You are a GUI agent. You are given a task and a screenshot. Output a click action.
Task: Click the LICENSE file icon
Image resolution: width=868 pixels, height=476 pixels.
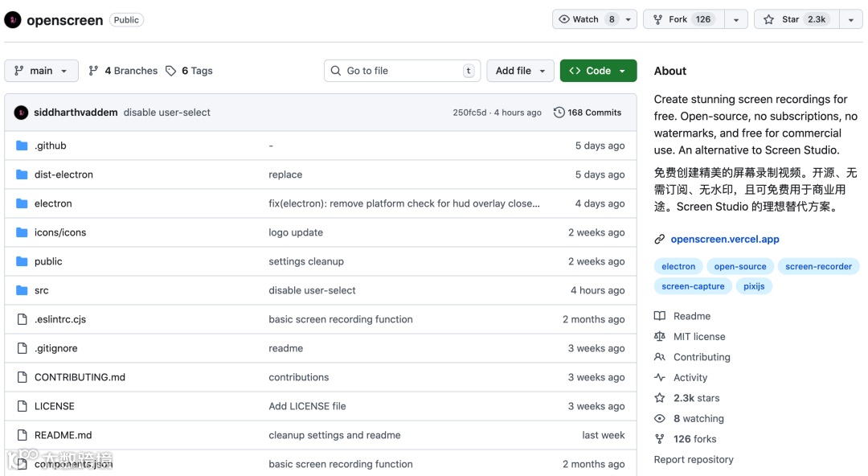click(x=23, y=406)
